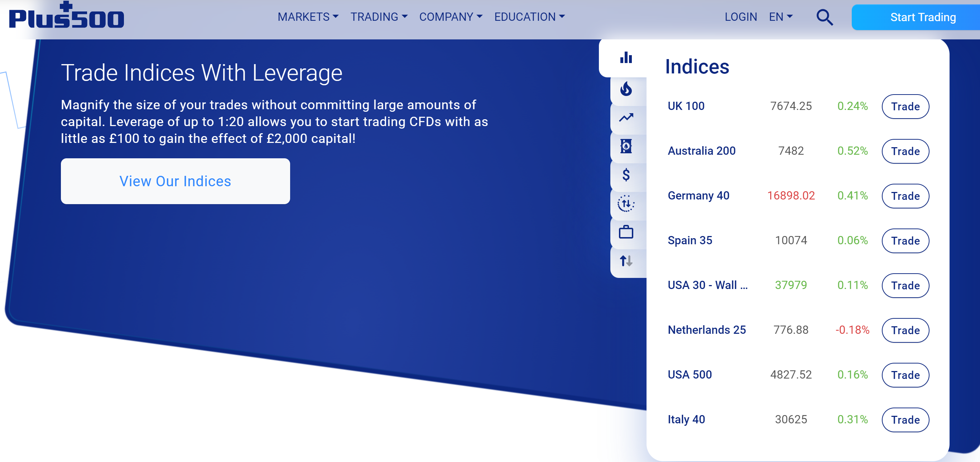Open the Italy 40 instrument name
This screenshot has height=462, width=980.
click(686, 419)
